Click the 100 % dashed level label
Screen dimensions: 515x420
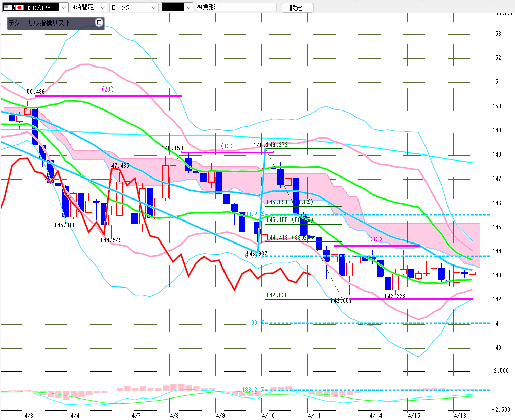256,323
